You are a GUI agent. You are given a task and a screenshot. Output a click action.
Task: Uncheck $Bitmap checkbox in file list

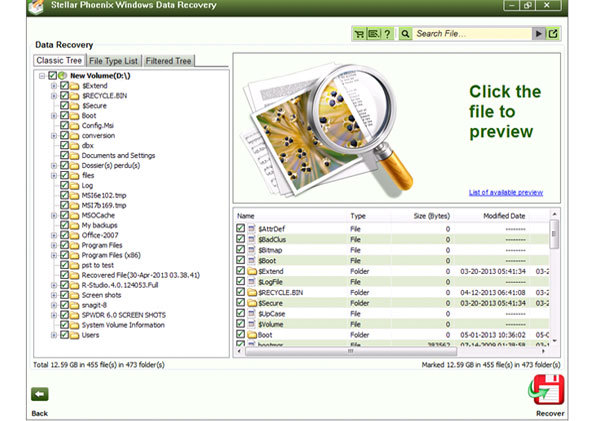pos(240,249)
